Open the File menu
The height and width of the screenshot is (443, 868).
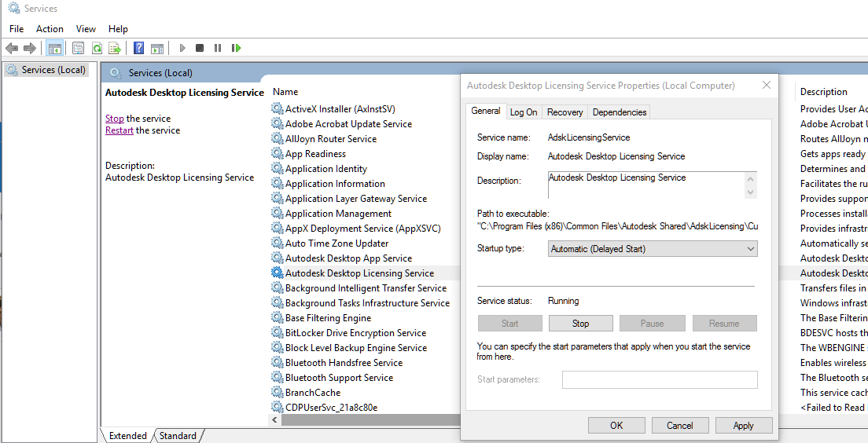(x=17, y=29)
